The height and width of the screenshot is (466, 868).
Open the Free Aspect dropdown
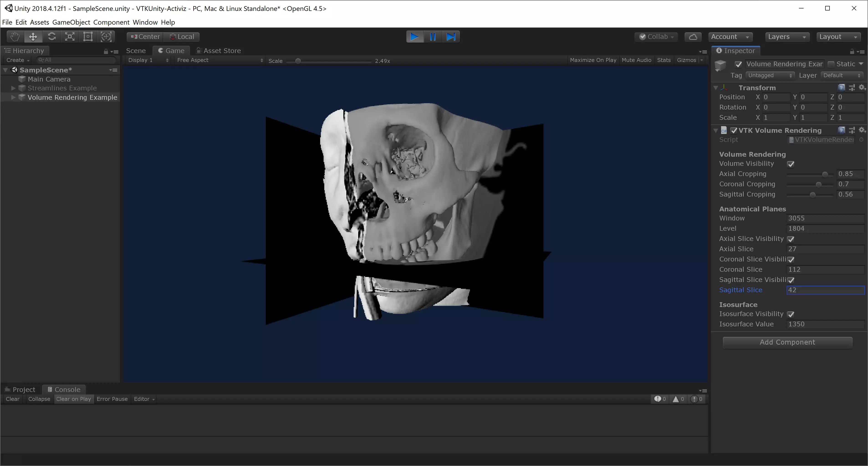tap(219, 60)
